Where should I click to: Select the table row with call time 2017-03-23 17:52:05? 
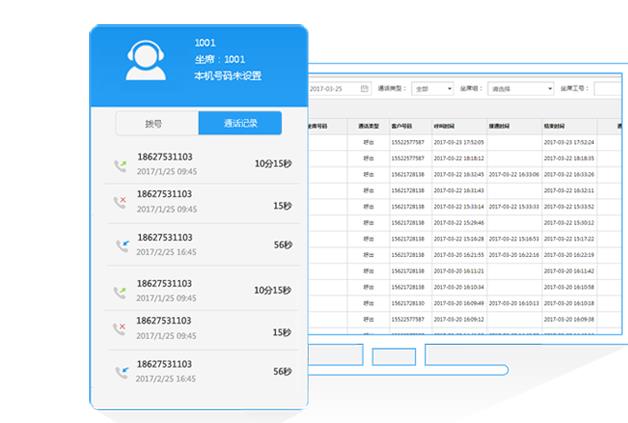[x=459, y=143]
